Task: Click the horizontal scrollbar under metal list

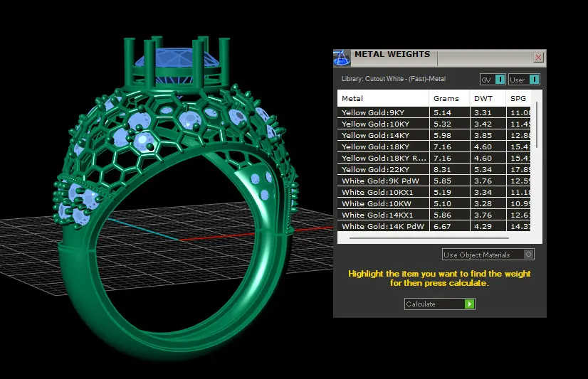Action: (429, 237)
